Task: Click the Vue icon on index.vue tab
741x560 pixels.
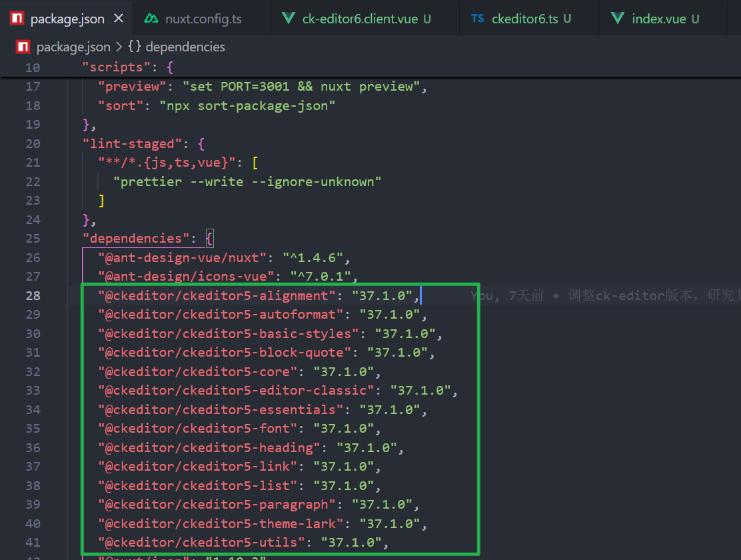Action: (x=618, y=19)
